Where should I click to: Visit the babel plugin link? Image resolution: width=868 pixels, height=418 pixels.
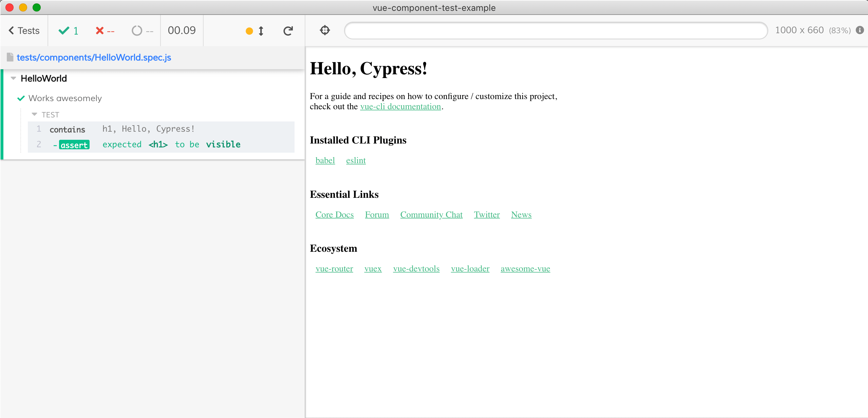coord(325,160)
